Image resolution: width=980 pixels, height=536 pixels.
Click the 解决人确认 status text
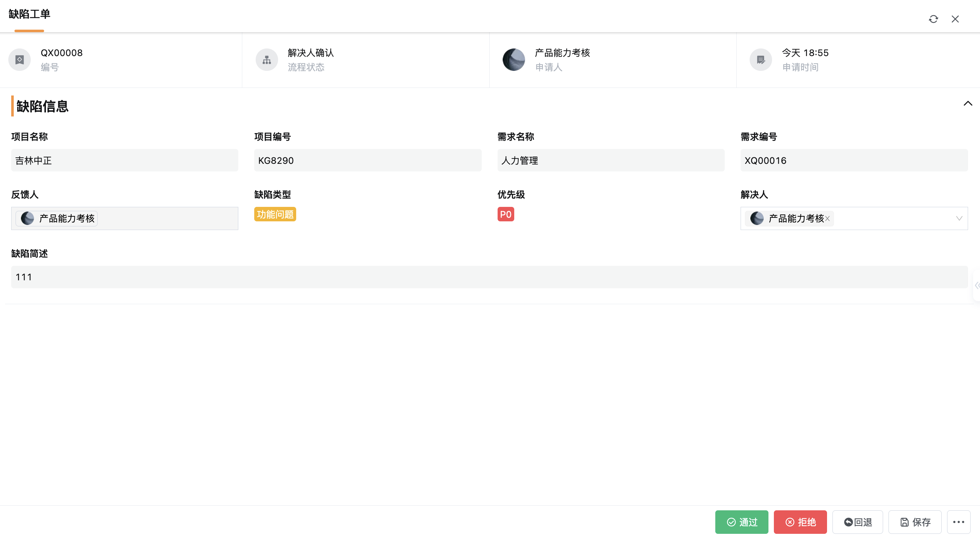(x=311, y=53)
